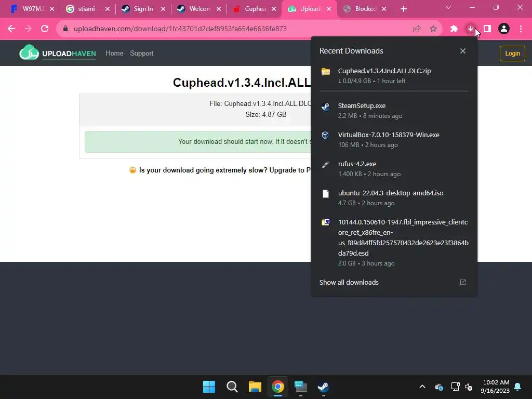Toggle the downloads toolbar icon
532x399 pixels.
470,29
